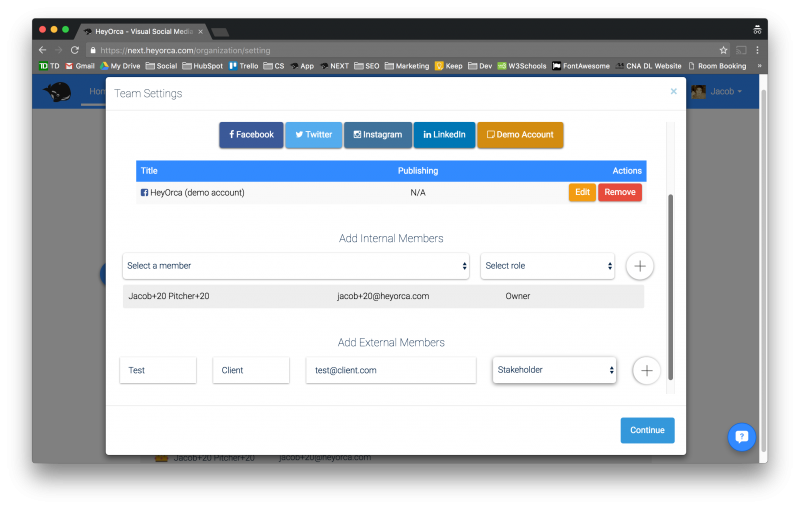Click the browser page scrollbar
The image size is (800, 509).
(764, 270)
